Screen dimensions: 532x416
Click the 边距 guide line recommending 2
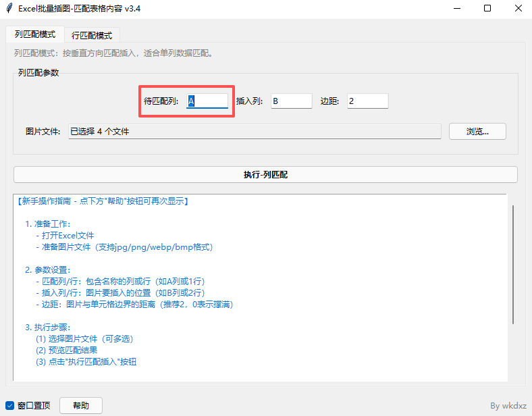pos(134,305)
